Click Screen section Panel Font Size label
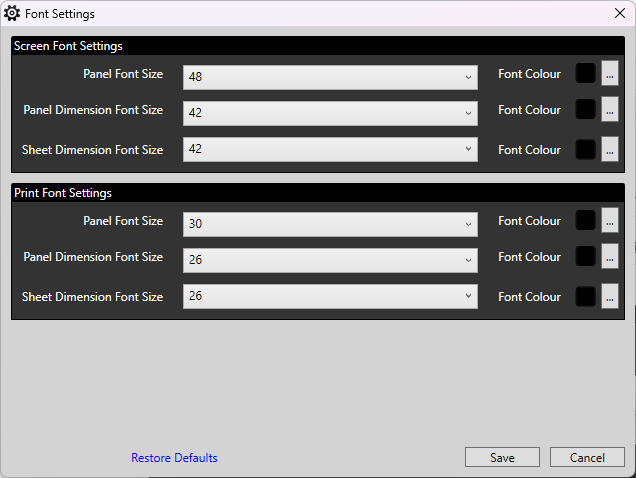Viewport: 636px width, 478px height. [123, 74]
